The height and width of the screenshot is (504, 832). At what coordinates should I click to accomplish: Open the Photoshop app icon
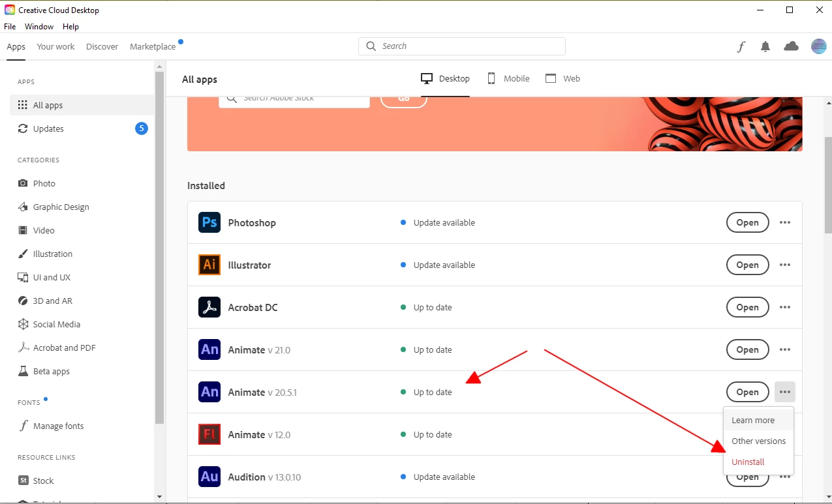tap(209, 222)
